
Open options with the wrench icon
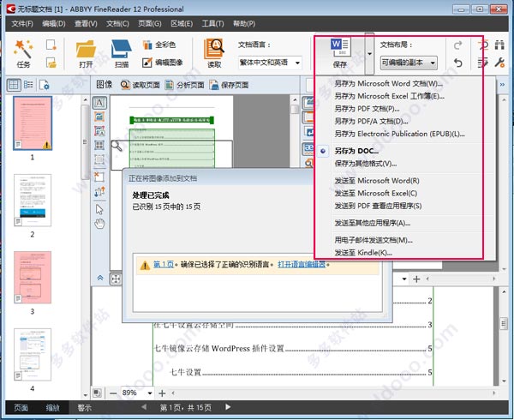(499, 63)
